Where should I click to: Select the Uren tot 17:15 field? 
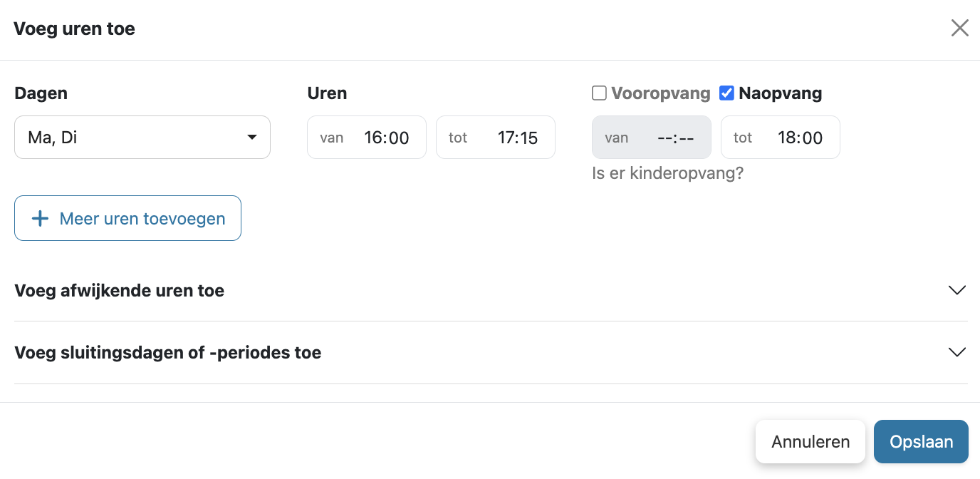[x=496, y=137]
